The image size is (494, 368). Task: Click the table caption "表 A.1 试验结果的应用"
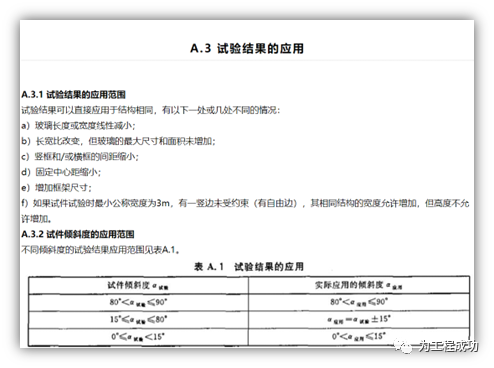tap(249, 267)
